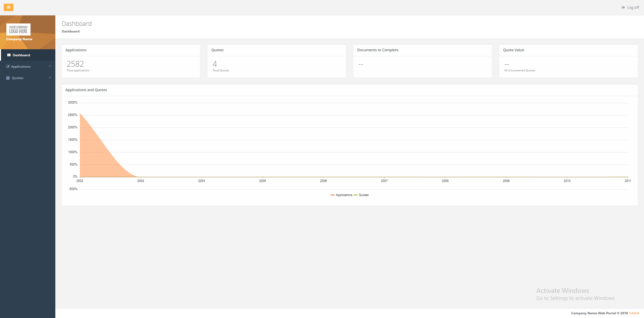
Task: Click the 2011 x-axis label
Action: tap(628, 181)
